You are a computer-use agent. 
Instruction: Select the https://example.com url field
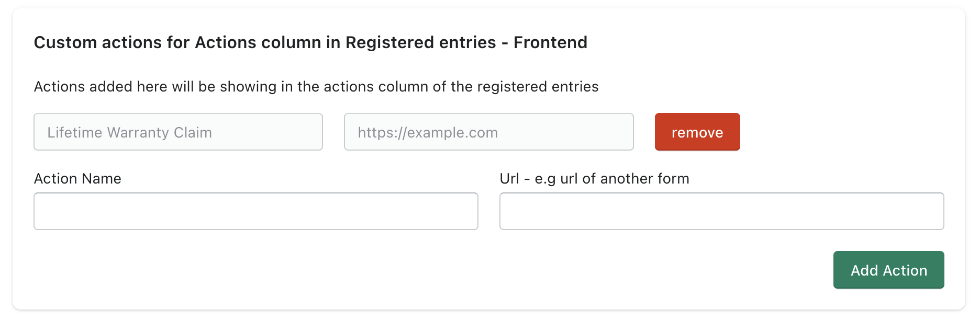click(x=488, y=132)
